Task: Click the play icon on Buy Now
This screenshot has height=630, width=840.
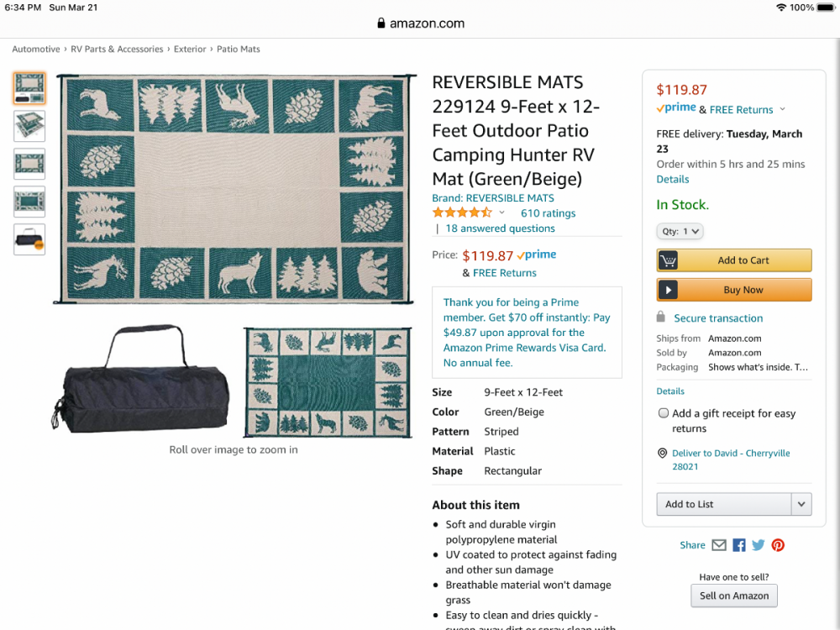Action: tap(668, 290)
